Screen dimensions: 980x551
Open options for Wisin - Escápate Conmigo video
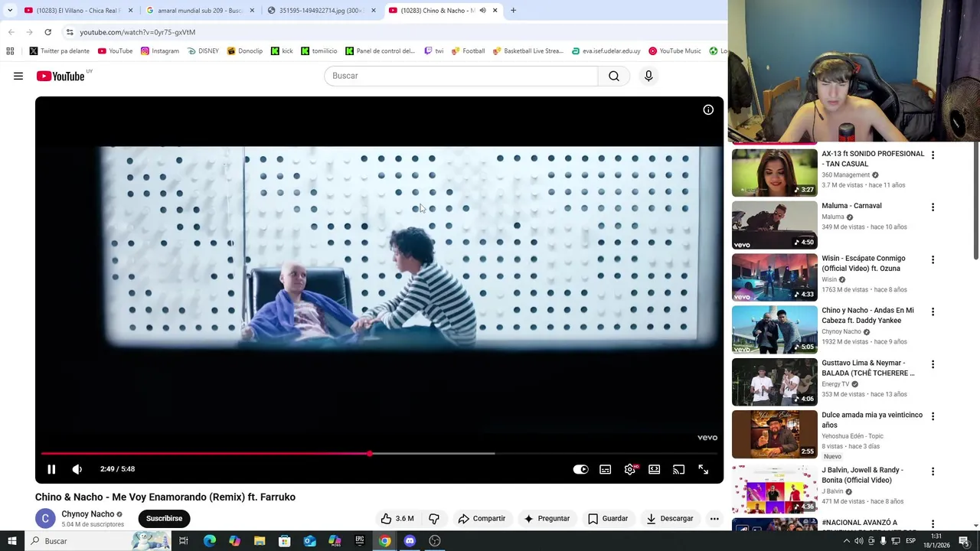point(933,259)
